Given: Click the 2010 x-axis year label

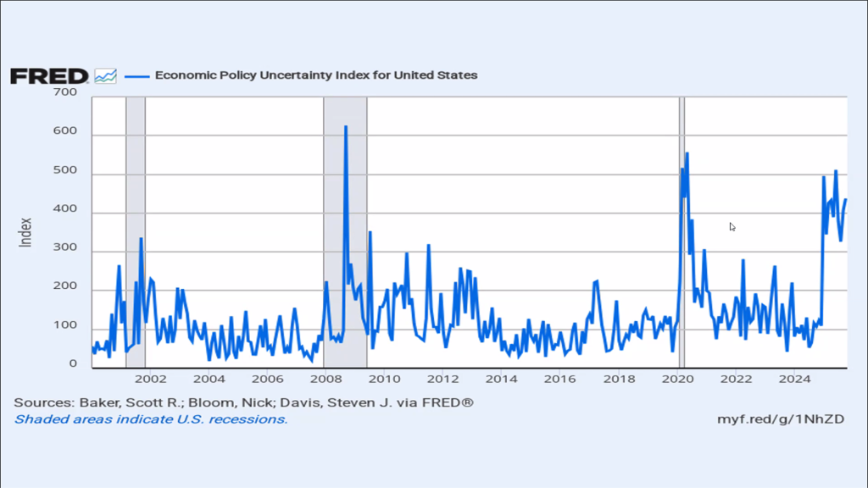Looking at the screenshot, I should (383, 379).
